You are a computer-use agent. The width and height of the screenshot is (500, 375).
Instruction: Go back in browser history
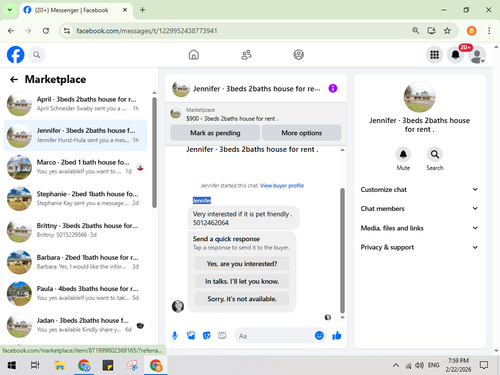11,31
